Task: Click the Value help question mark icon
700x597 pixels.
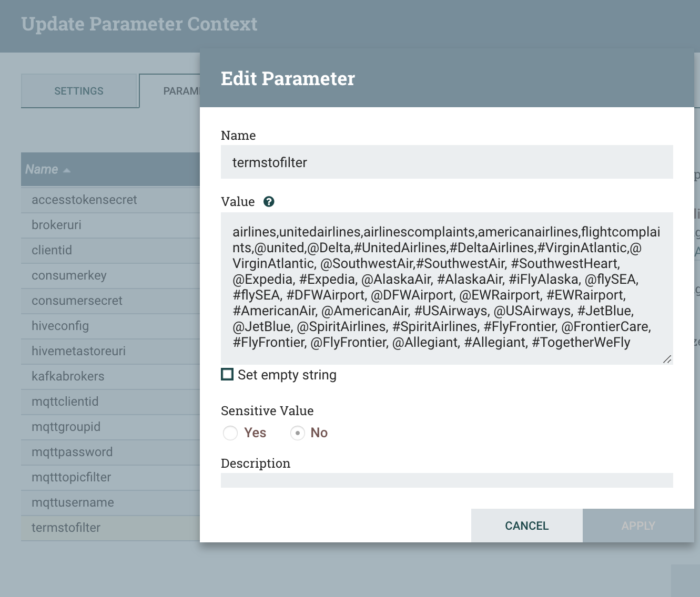Action: pos(269,202)
